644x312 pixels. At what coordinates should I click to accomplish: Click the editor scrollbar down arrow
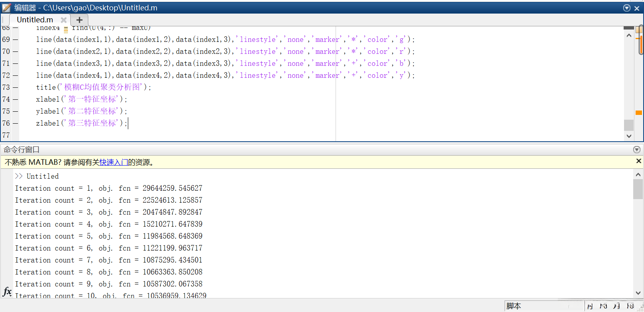click(x=629, y=136)
